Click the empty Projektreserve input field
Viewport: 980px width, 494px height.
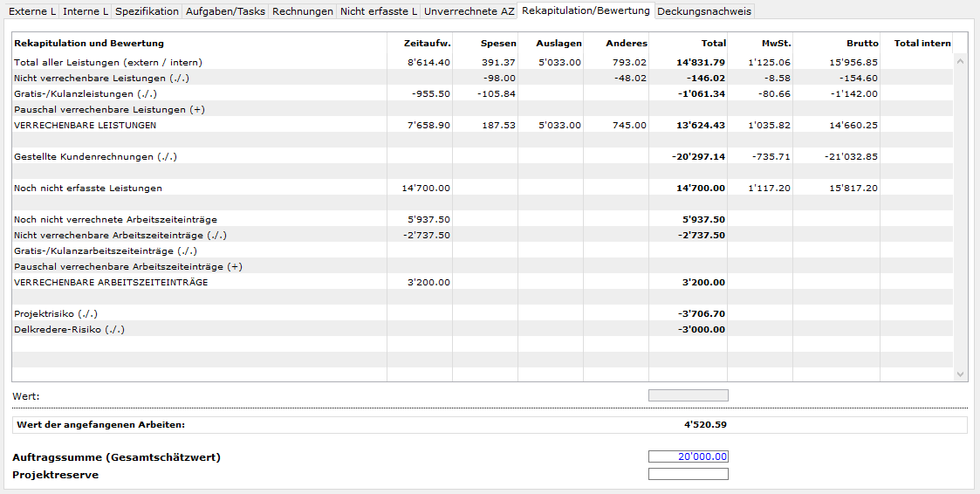[688, 474]
